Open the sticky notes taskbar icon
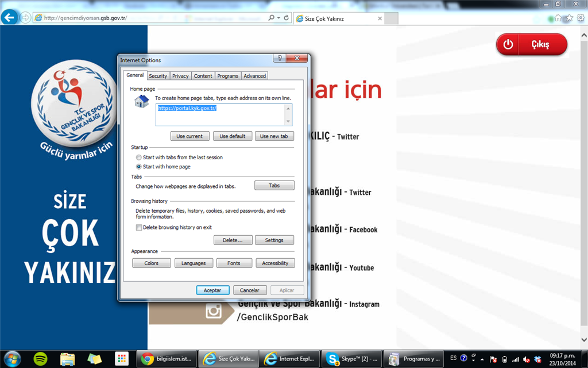588x368 pixels. (95, 359)
